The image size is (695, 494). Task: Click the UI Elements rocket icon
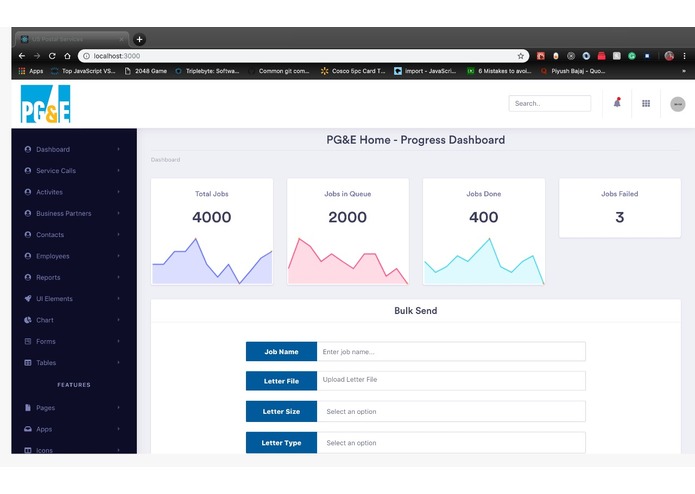(28, 299)
